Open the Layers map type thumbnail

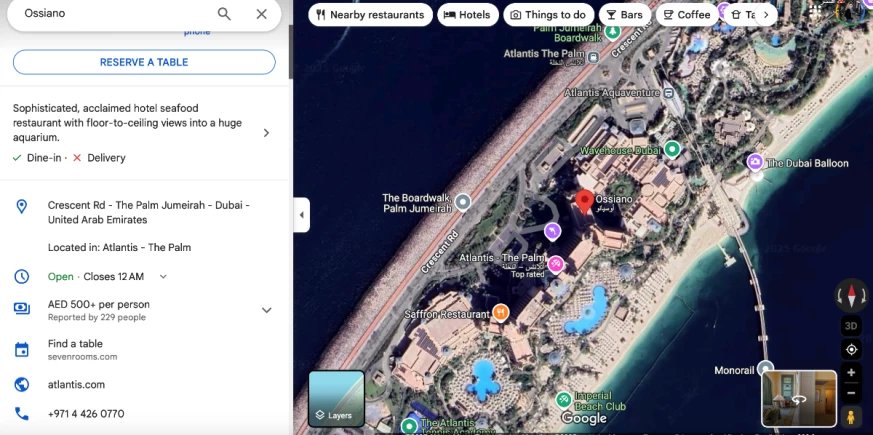(x=336, y=399)
